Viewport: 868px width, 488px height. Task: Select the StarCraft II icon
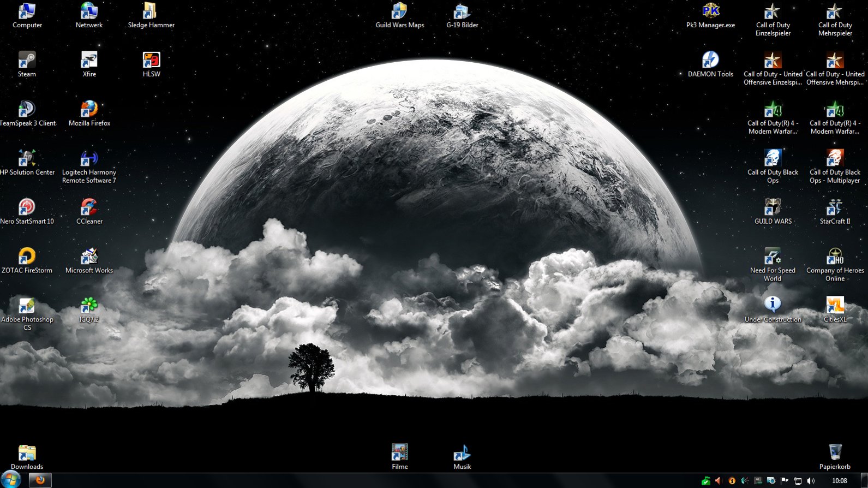pos(835,207)
